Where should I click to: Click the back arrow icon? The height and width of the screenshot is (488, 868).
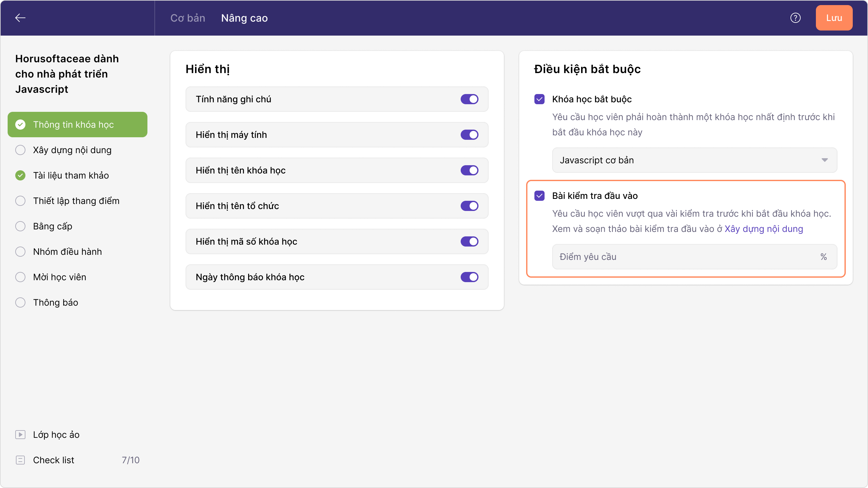(x=20, y=18)
